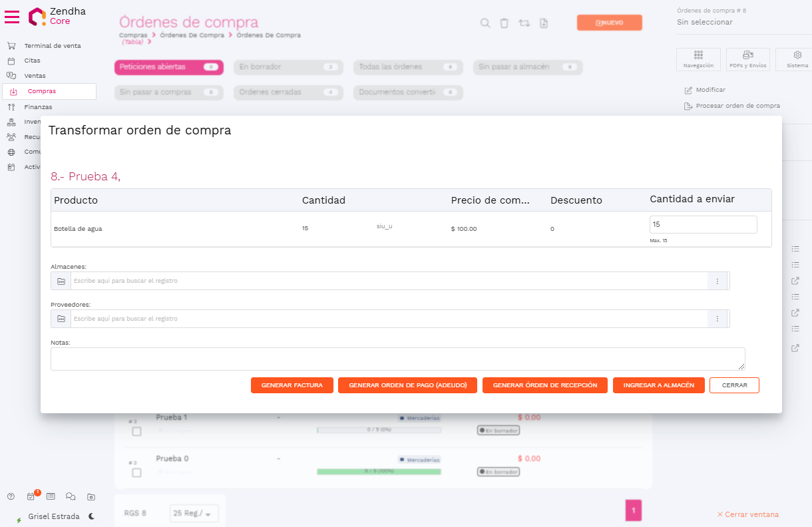Click the help question mark icon

(x=11, y=496)
